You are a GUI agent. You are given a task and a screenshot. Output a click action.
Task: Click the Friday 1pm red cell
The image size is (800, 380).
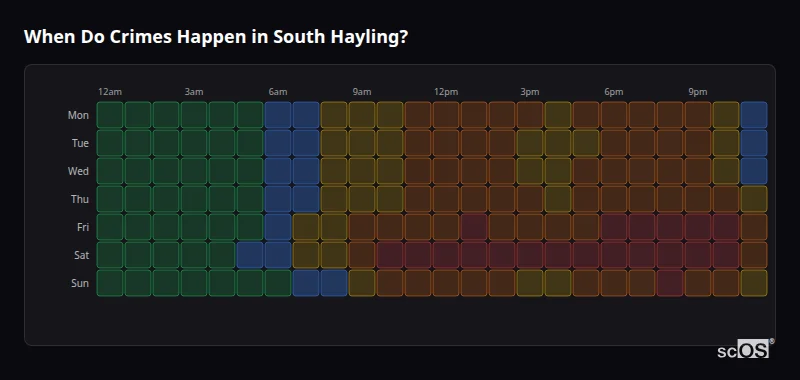tap(474, 227)
